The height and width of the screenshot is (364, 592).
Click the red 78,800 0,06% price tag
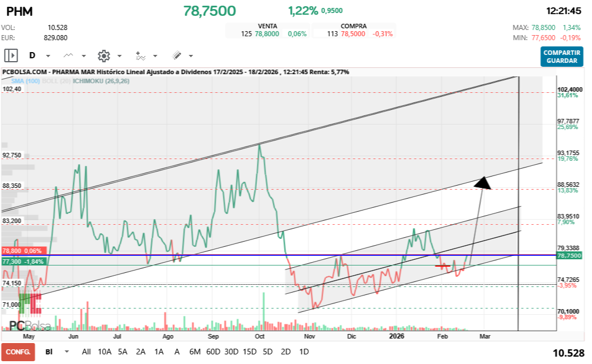click(x=24, y=250)
